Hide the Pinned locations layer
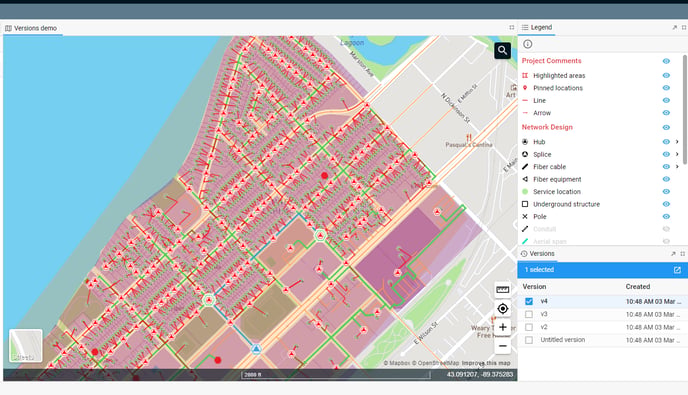The image size is (688, 395). 666,88
